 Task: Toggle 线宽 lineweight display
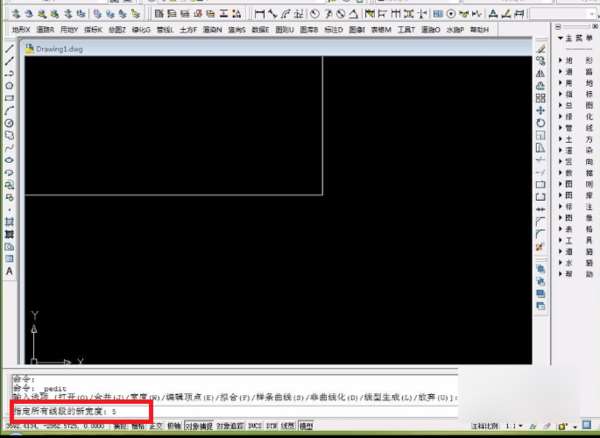pos(288,426)
